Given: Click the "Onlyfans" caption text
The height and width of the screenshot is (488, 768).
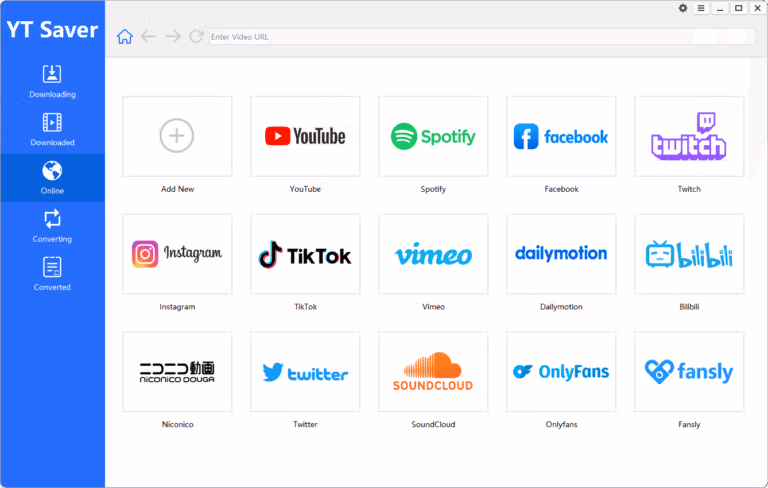Looking at the screenshot, I should point(561,424).
